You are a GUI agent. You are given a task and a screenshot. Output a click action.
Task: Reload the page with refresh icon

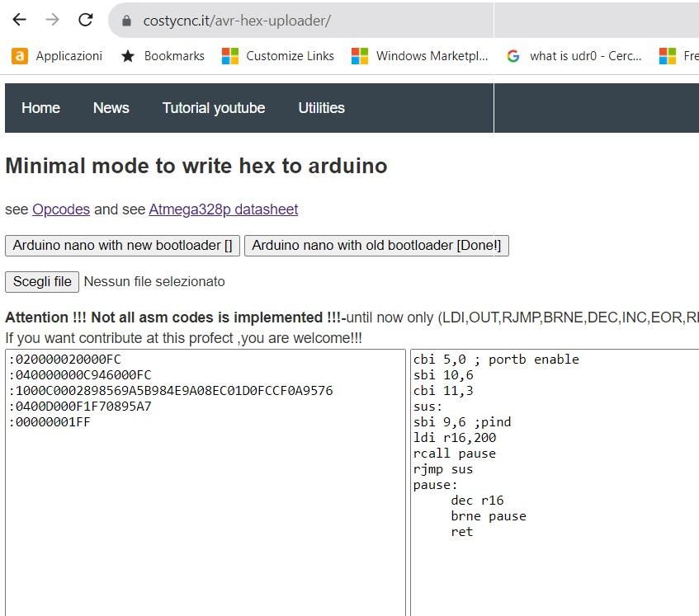[85, 20]
